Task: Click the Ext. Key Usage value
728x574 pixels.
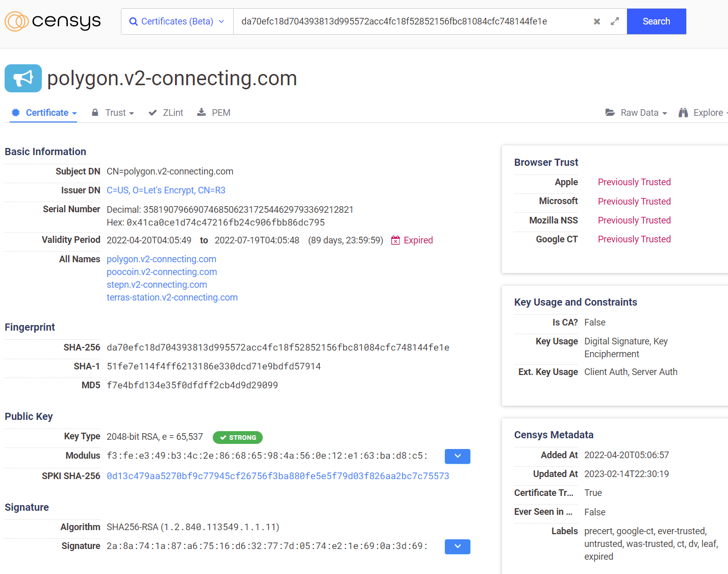Action: point(631,372)
